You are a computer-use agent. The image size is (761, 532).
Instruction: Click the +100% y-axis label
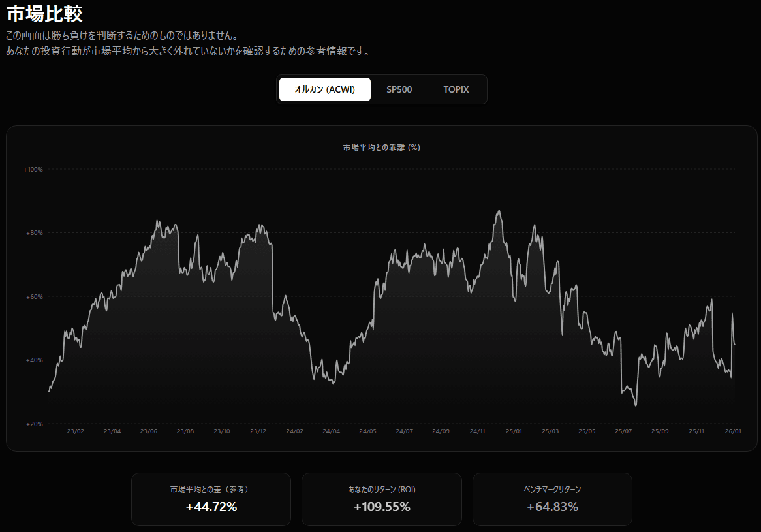pos(33,170)
